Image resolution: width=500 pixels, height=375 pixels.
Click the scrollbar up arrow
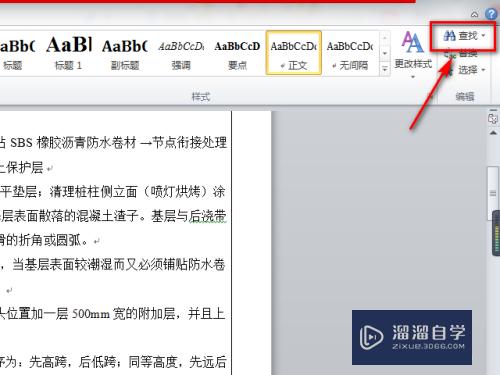pyautogui.click(x=493, y=133)
